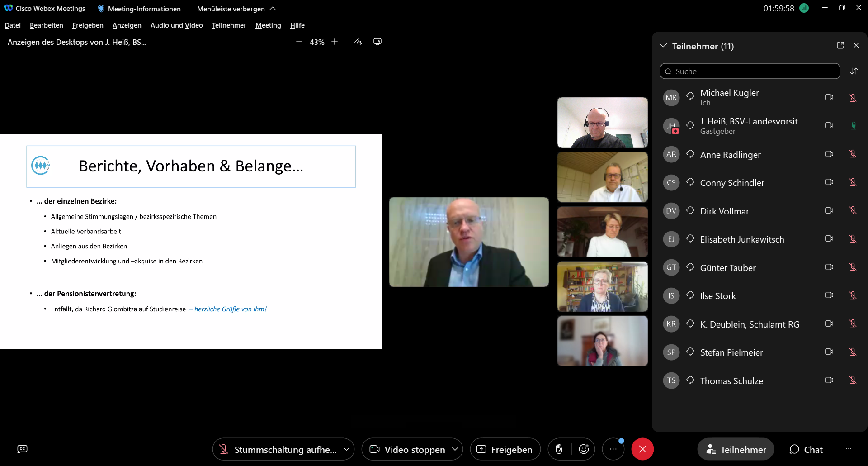The image size is (868, 466).
Task: Select participant Stefan Pielmeier in list
Action: [759, 352]
